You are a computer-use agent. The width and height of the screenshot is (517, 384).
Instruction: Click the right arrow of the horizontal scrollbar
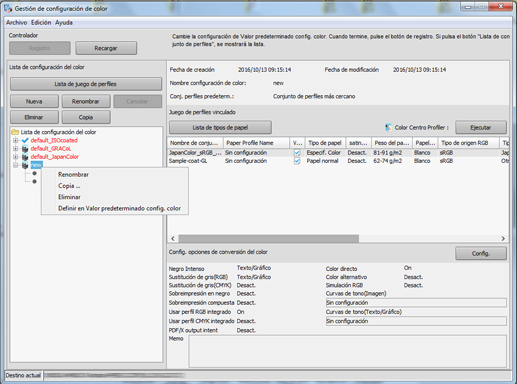click(503, 239)
